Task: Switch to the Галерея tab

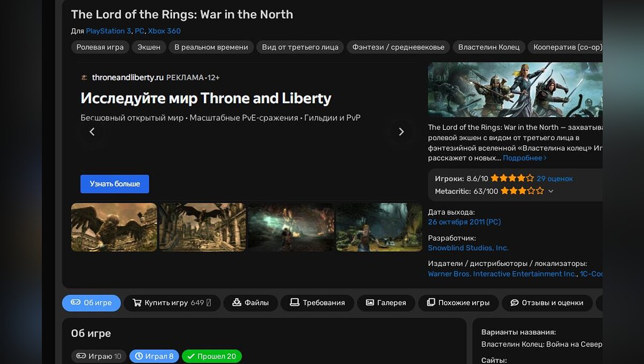Action: [x=386, y=303]
